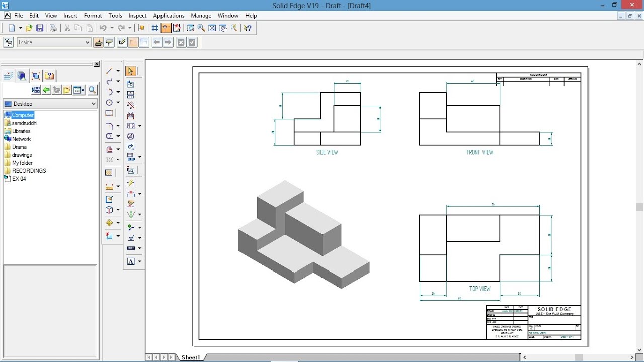Click the Redo arrow icon
The height and width of the screenshot is (362, 644).
coord(121,28)
